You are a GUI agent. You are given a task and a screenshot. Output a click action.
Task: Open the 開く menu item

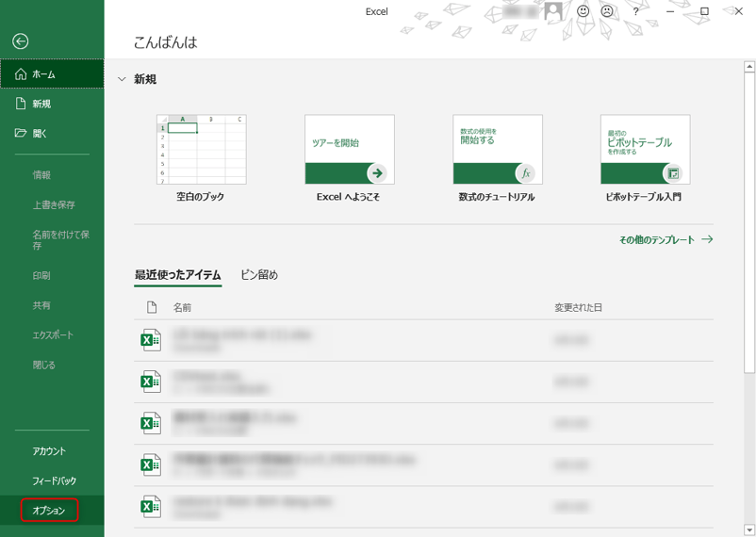click(52, 134)
